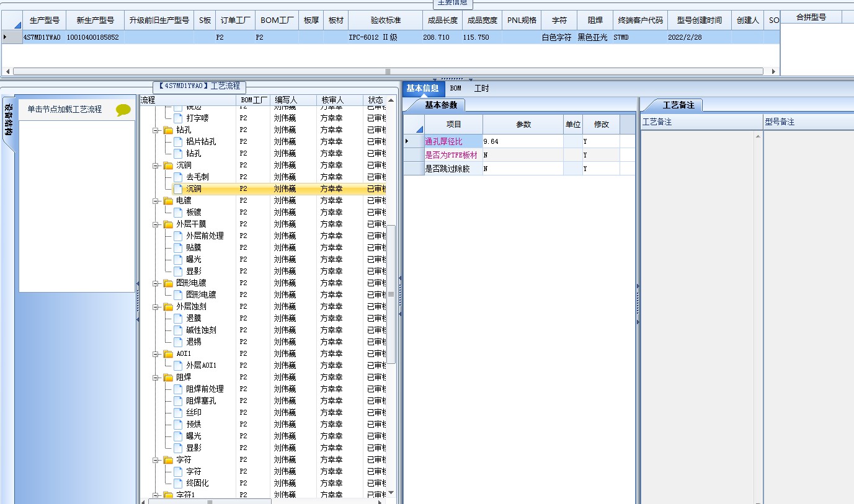This screenshot has height=504, width=854.
Task: Collapse the 字符 folder node
Action: [x=156, y=461]
